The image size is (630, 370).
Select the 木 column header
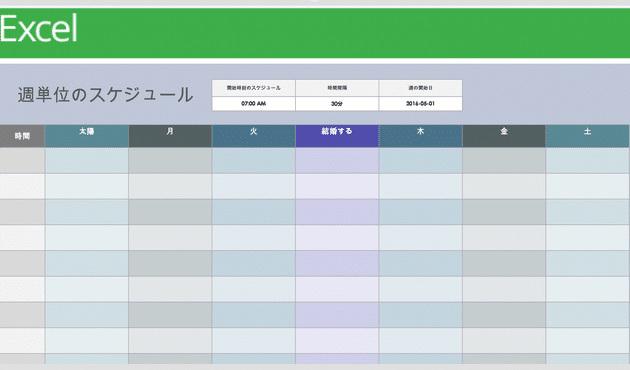(x=420, y=136)
